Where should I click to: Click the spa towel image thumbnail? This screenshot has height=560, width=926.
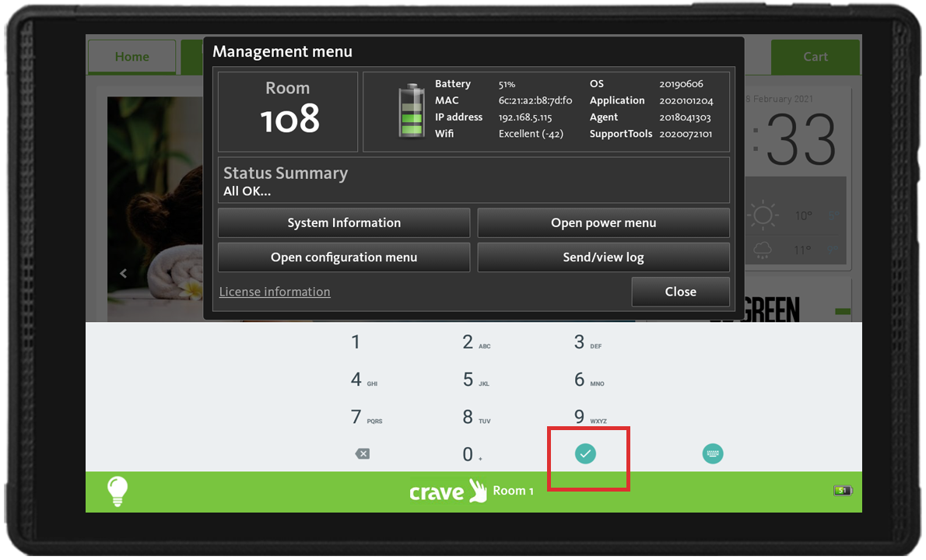click(155, 209)
